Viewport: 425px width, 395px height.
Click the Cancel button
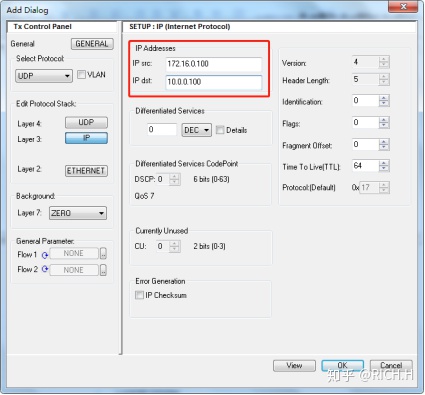(391, 366)
